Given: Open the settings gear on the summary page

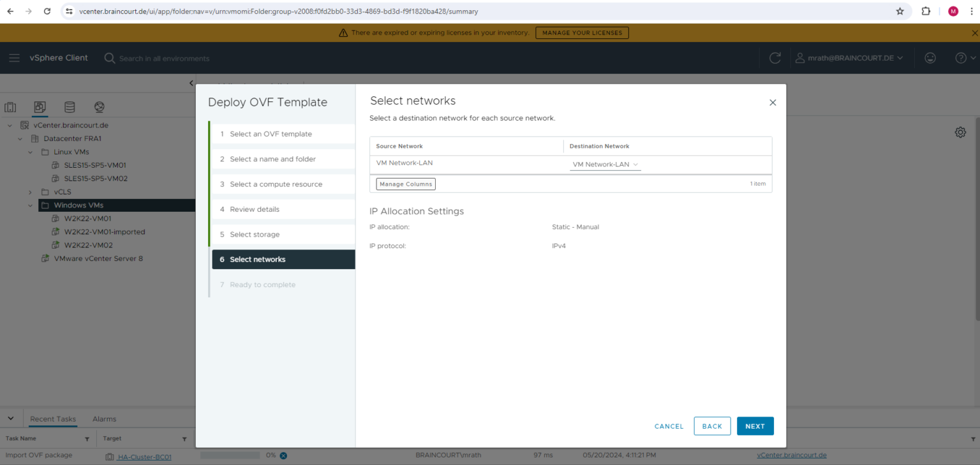Looking at the screenshot, I should click(x=960, y=132).
